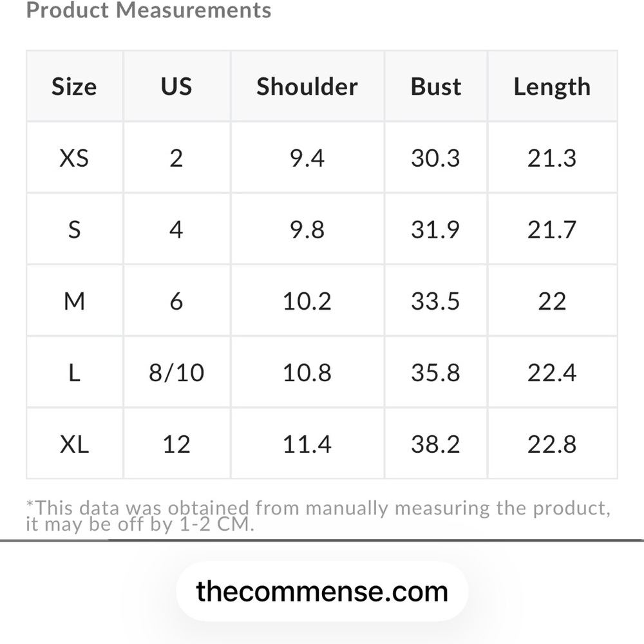Click the 8/10 US size cell
This screenshot has height=644, width=644.
point(176,372)
